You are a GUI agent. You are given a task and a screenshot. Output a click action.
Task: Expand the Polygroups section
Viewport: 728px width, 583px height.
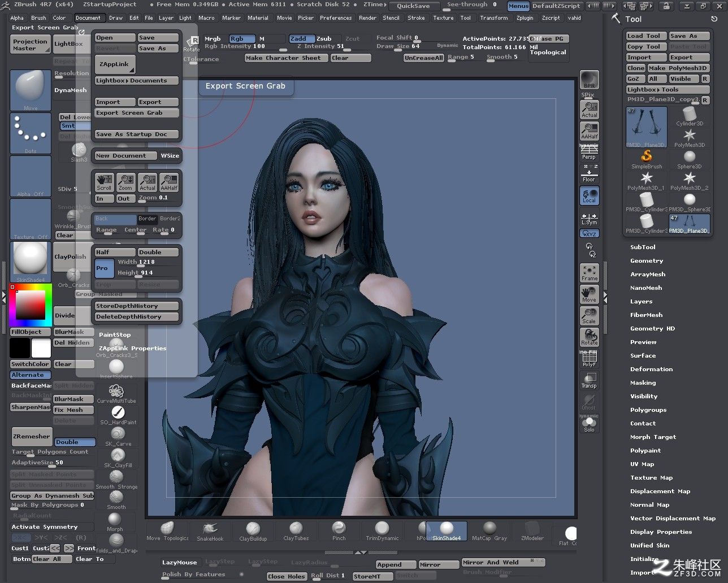coord(648,410)
